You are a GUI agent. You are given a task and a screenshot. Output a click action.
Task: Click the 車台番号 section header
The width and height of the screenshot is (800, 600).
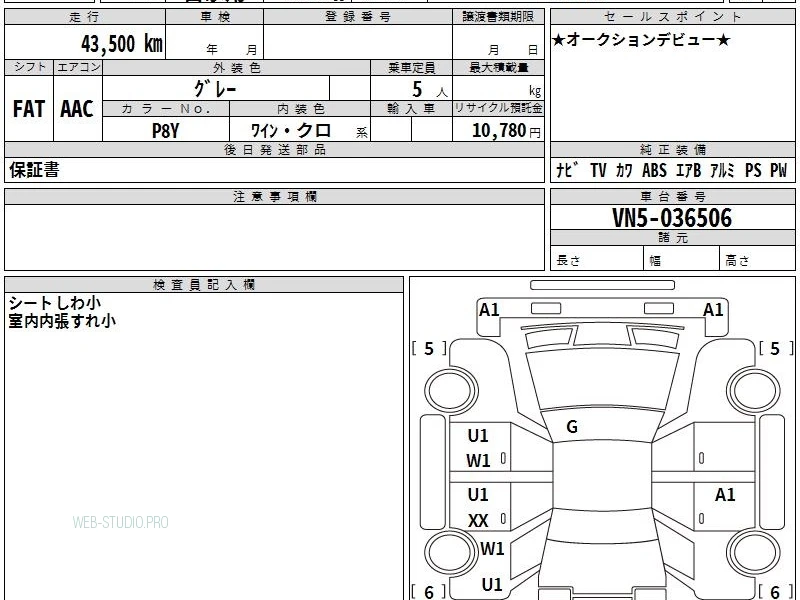pos(672,196)
